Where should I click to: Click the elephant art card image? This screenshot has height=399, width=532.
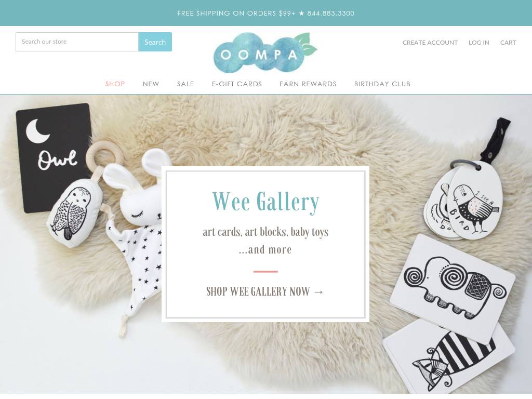(x=453, y=288)
